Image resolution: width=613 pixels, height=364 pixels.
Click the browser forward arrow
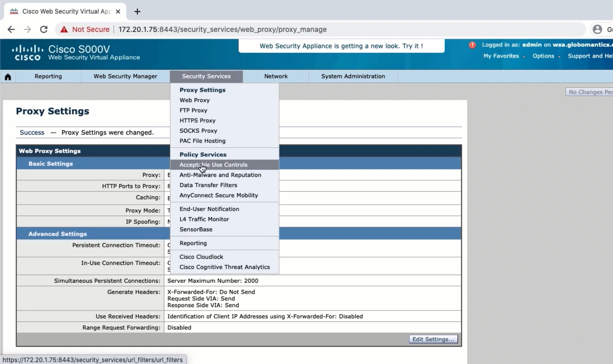27,29
